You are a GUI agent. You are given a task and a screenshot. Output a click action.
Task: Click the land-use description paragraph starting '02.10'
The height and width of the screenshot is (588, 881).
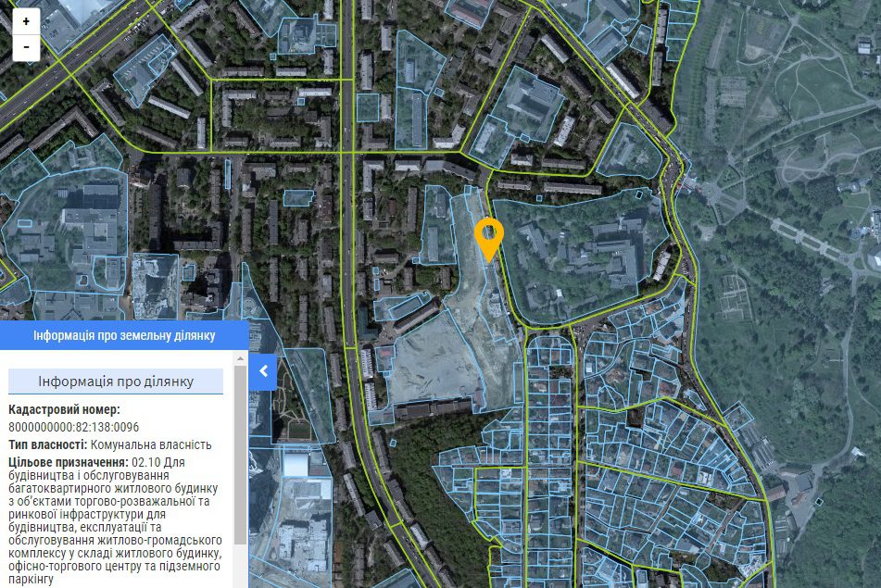pyautogui.click(x=115, y=519)
